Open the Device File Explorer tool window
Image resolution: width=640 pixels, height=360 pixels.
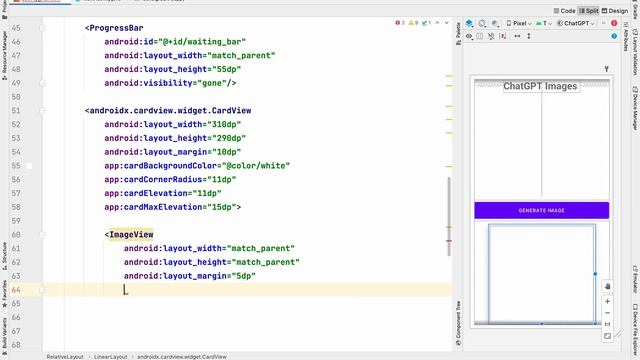coord(635,331)
